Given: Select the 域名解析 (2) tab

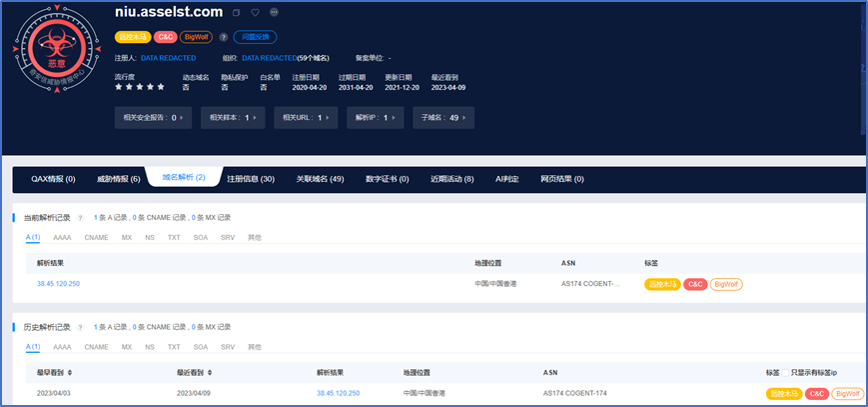Looking at the screenshot, I should pos(184,177).
